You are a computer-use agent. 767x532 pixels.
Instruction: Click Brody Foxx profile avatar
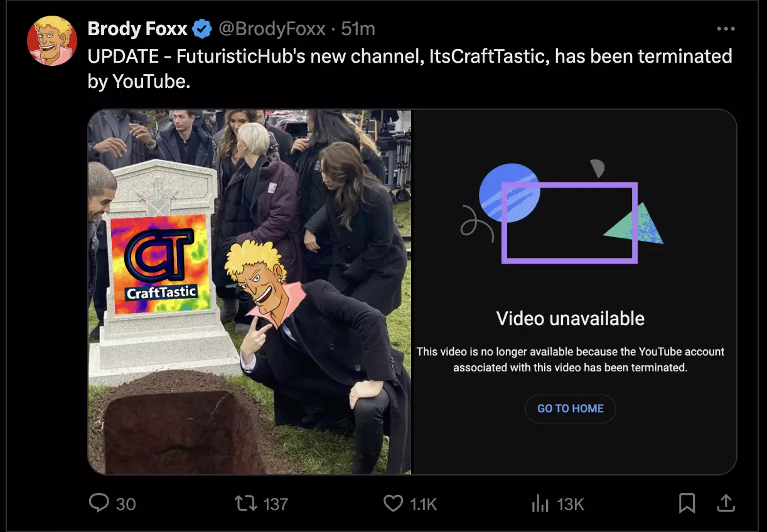pos(52,41)
